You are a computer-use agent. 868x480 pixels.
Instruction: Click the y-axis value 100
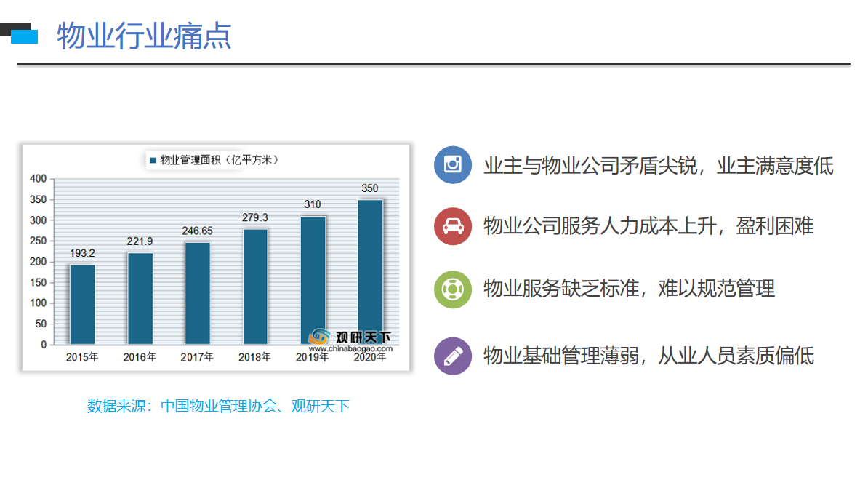click(x=39, y=303)
